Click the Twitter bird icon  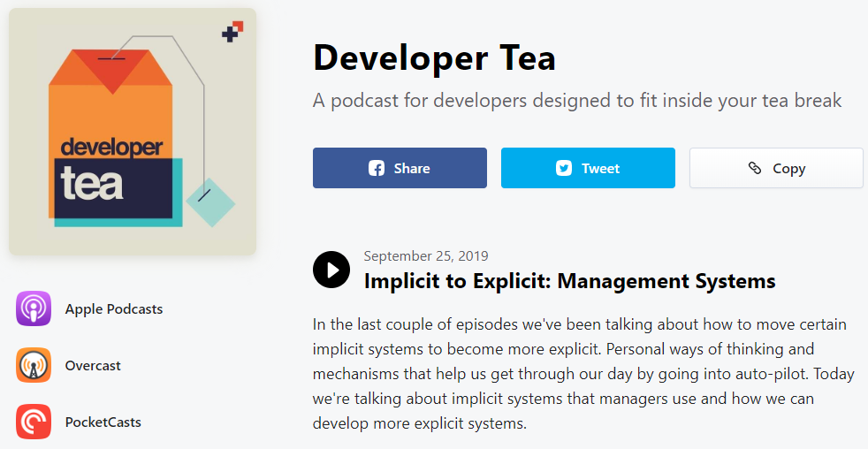click(564, 168)
